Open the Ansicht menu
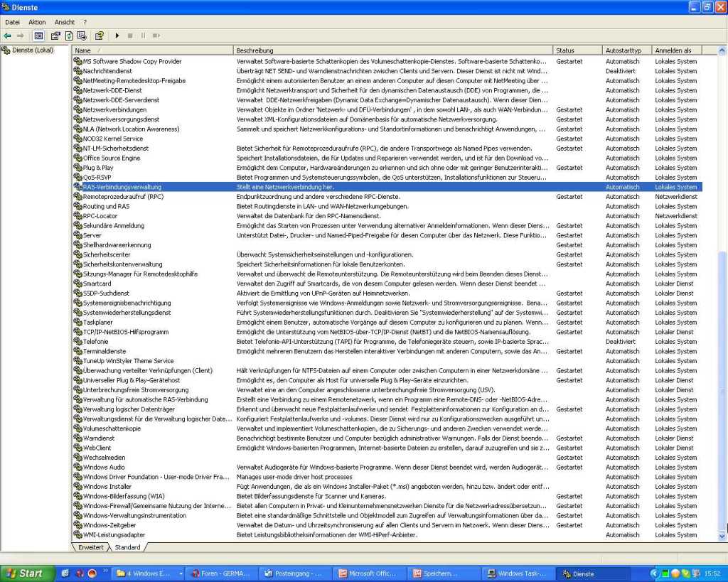The height and width of the screenshot is (582, 728). pyautogui.click(x=65, y=22)
